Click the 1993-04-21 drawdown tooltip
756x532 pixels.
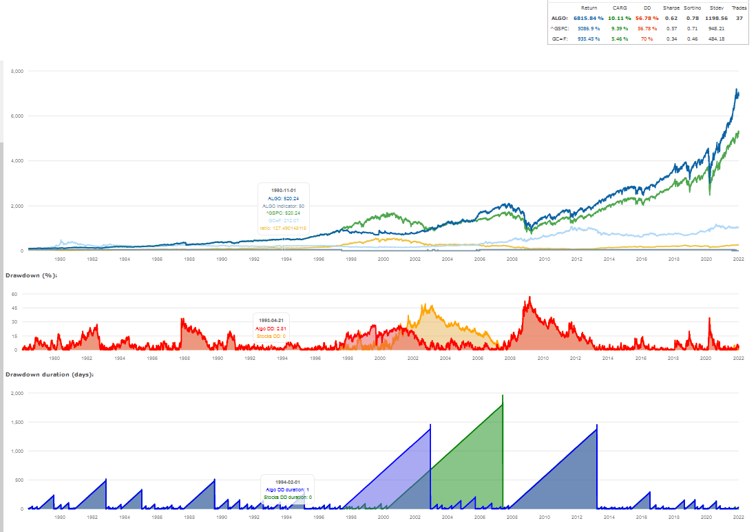[271, 328]
